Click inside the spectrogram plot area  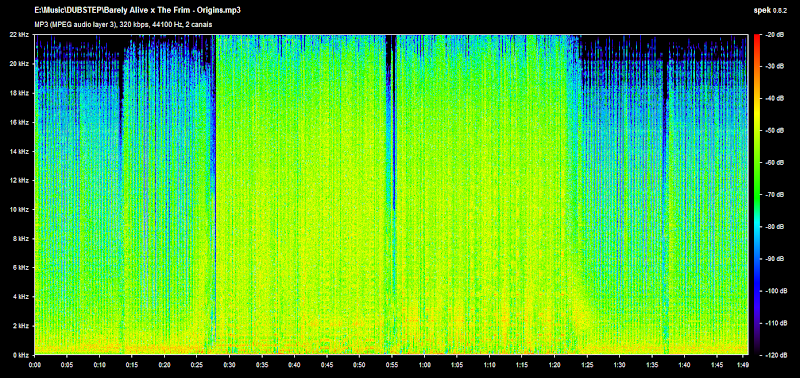click(x=391, y=194)
